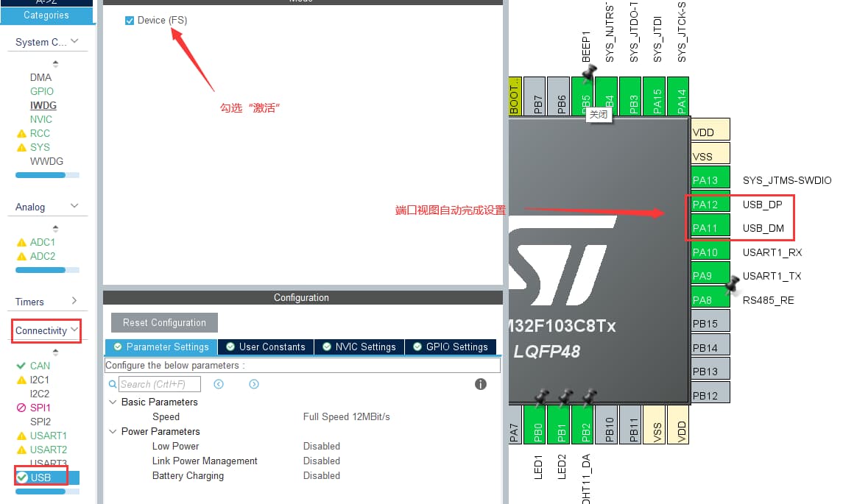Click the PA12 USB_DP pin on chip
Image resolution: width=843 pixels, height=504 pixels.
pos(705,205)
